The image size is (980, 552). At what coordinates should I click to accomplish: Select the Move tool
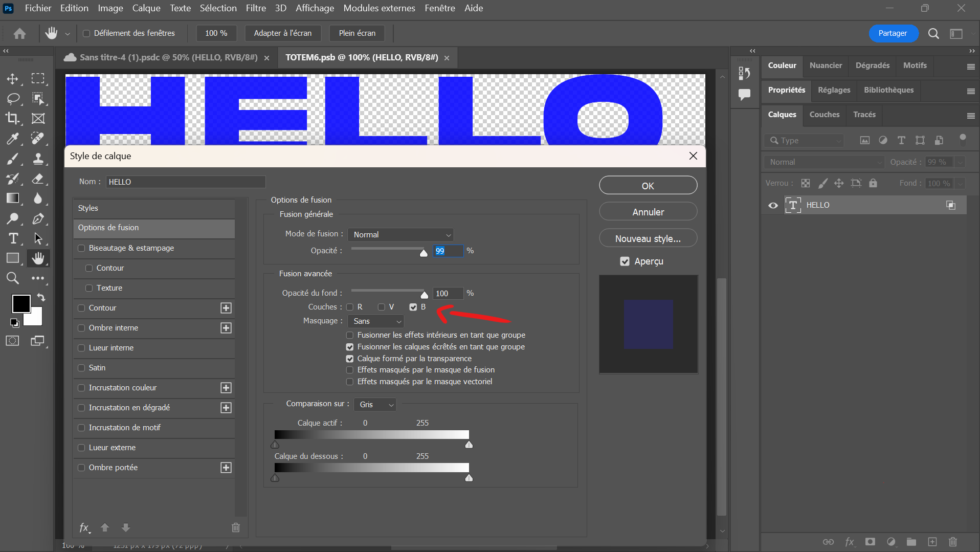13,79
